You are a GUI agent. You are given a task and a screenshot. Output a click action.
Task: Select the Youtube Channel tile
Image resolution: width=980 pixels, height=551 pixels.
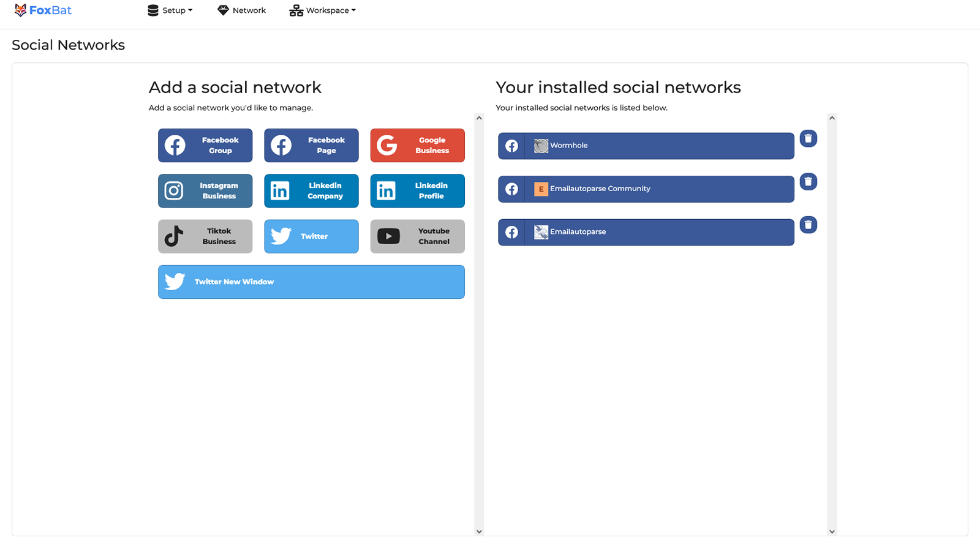(x=418, y=236)
